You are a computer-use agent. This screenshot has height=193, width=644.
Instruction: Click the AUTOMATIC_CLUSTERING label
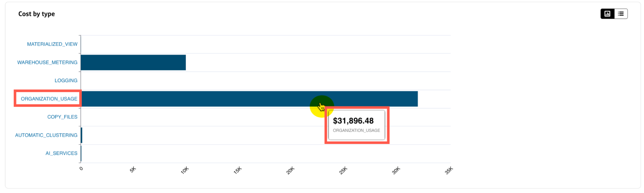(x=46, y=135)
